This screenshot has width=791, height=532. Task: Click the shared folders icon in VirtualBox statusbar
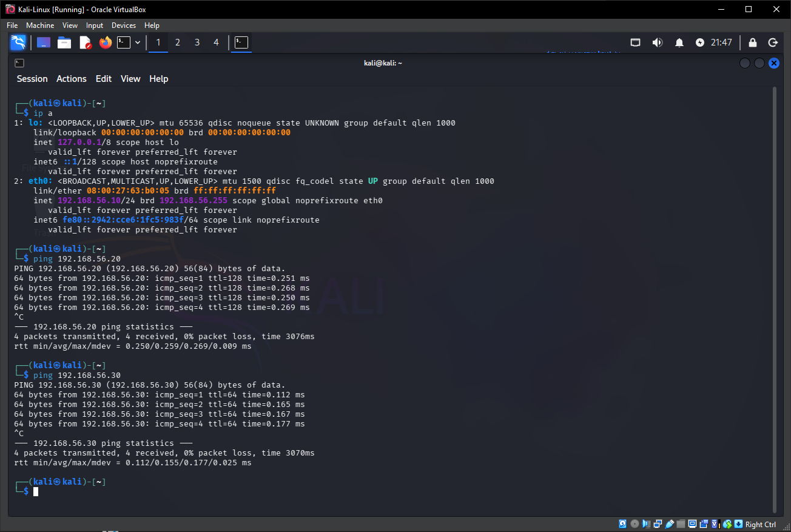click(681, 524)
